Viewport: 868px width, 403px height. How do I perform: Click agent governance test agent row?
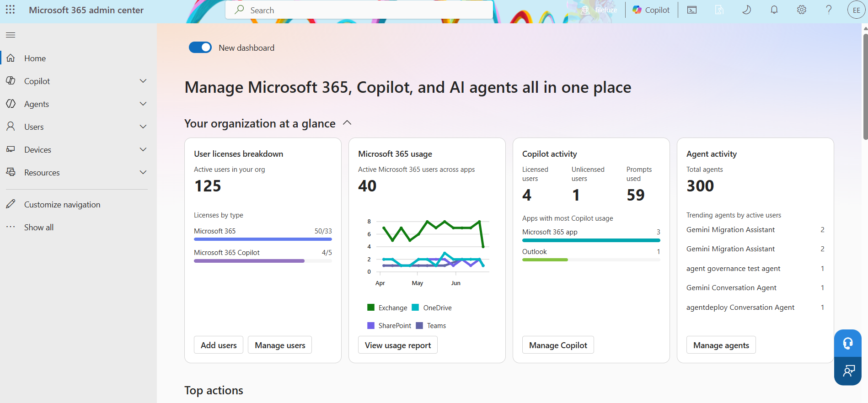[755, 269]
